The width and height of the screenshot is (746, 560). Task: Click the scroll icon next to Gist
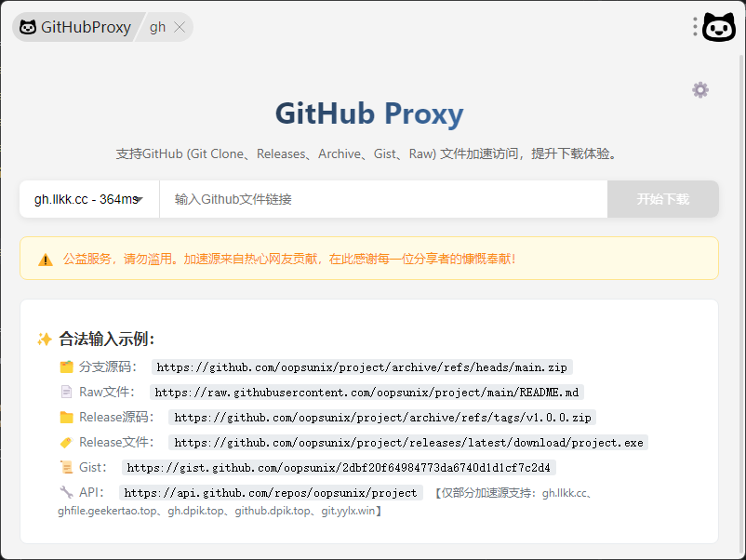tap(67, 467)
